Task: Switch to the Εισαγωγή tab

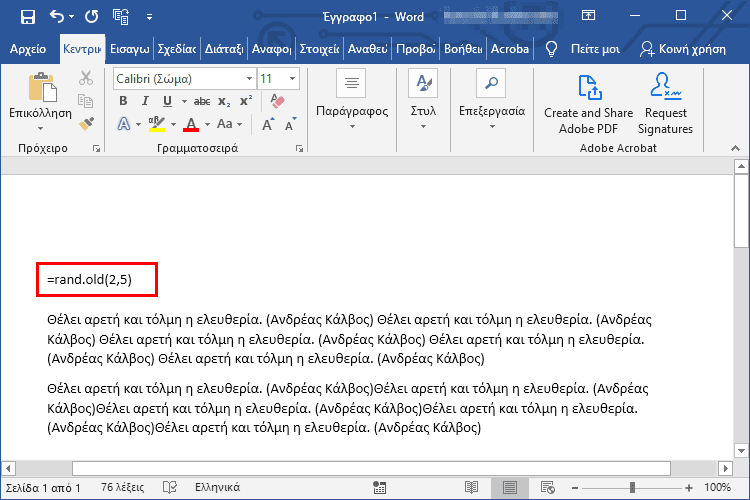Action: [130, 49]
